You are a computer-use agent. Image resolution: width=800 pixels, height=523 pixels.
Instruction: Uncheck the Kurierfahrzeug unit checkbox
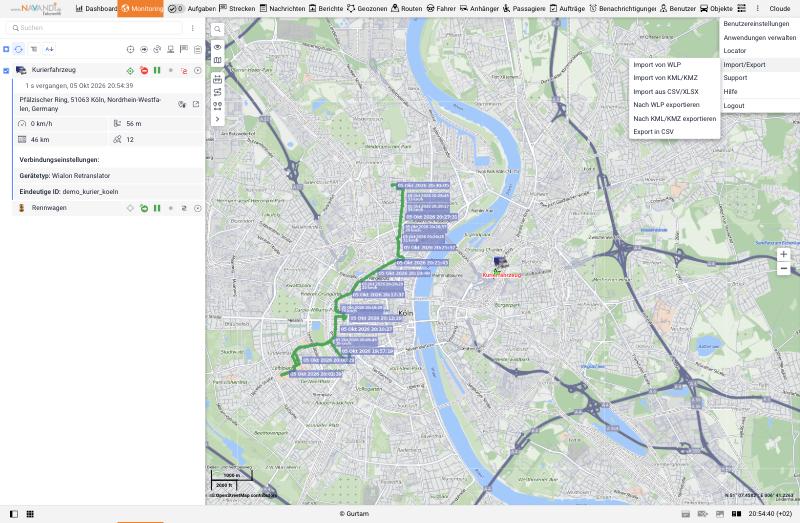point(6,70)
